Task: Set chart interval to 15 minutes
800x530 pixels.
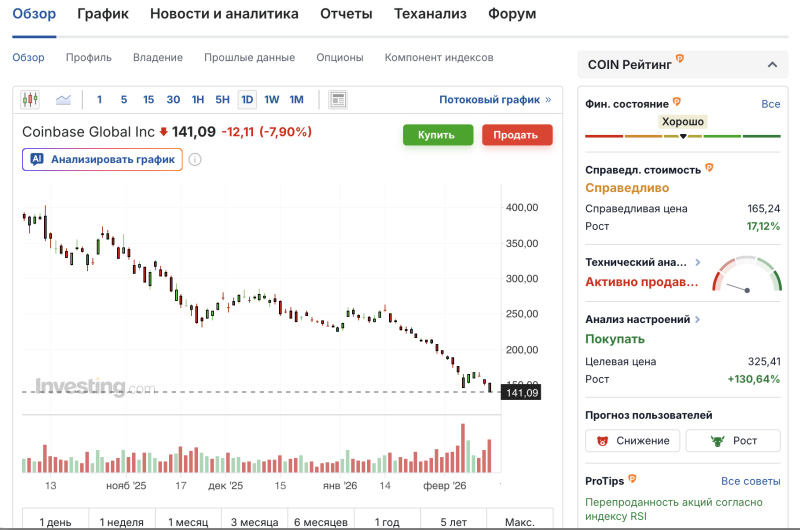Action: [x=148, y=99]
